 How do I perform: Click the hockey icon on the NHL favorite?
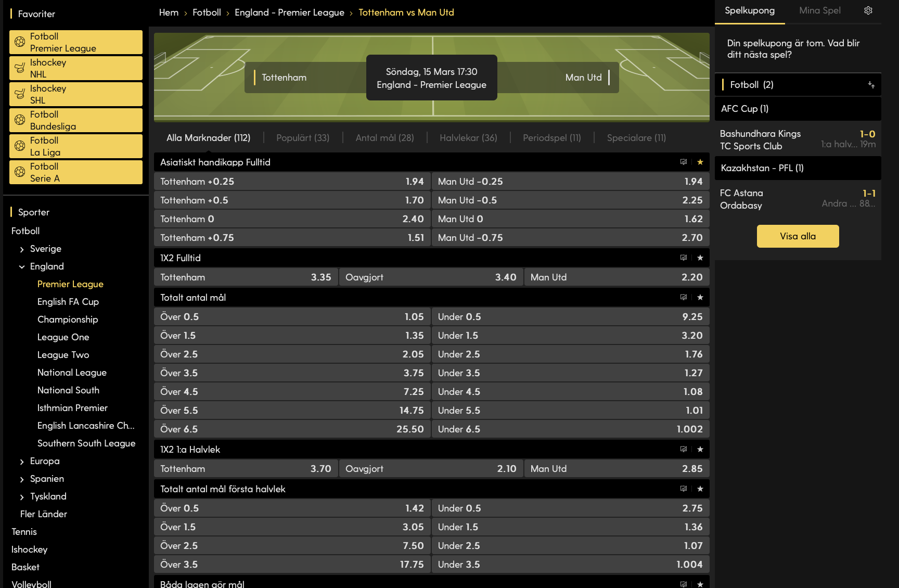[x=20, y=68]
